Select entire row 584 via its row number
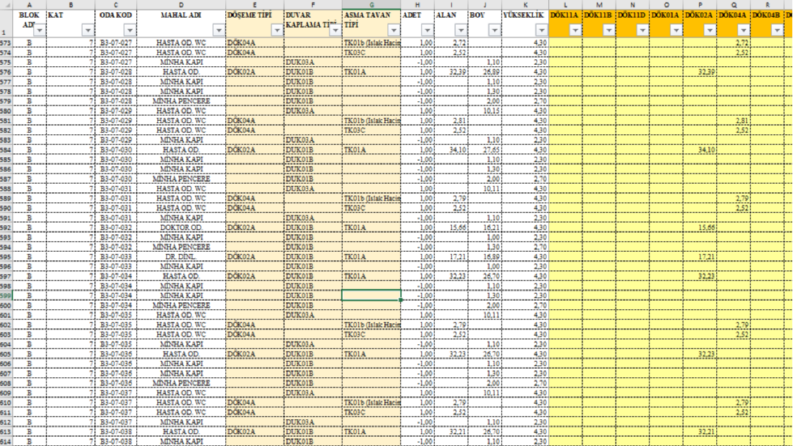 click(x=6, y=150)
